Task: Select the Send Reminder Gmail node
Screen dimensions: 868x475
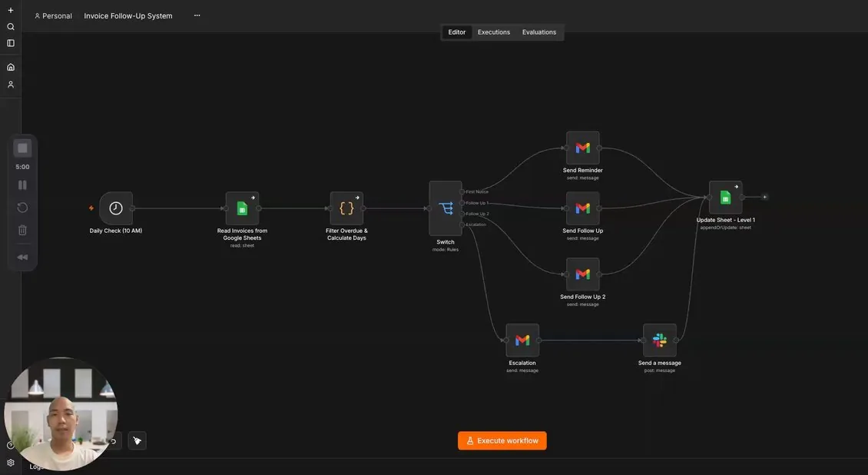Action: [583, 148]
